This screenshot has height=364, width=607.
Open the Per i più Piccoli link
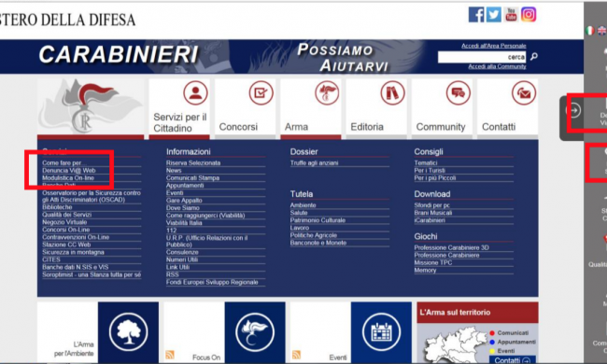point(435,178)
